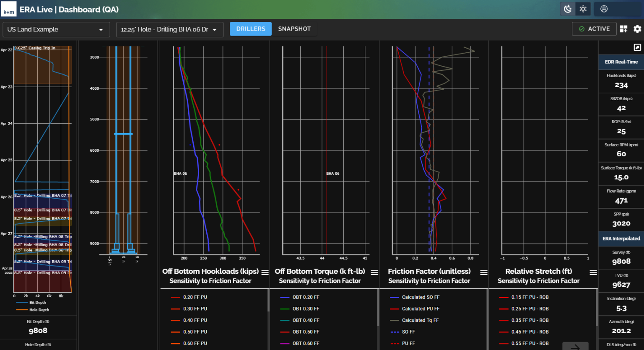This screenshot has width=644, height=350.
Task: Open user account profile icon
Action: pyautogui.click(x=604, y=9)
